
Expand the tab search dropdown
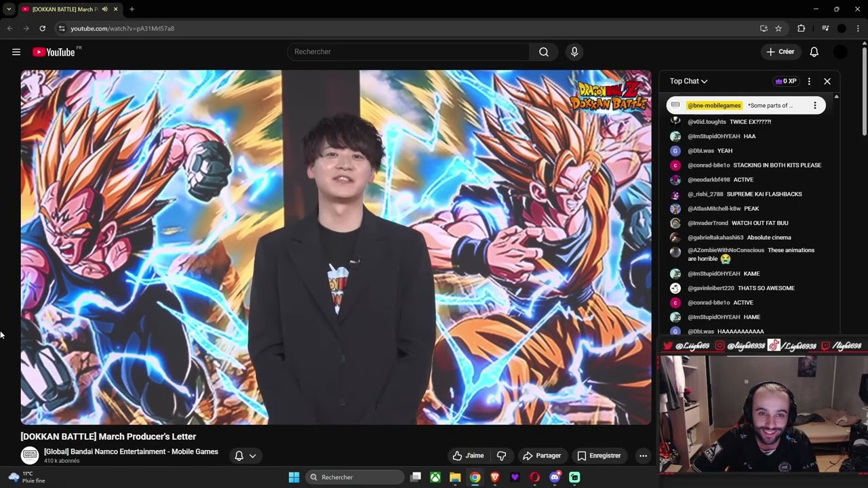coord(9,9)
